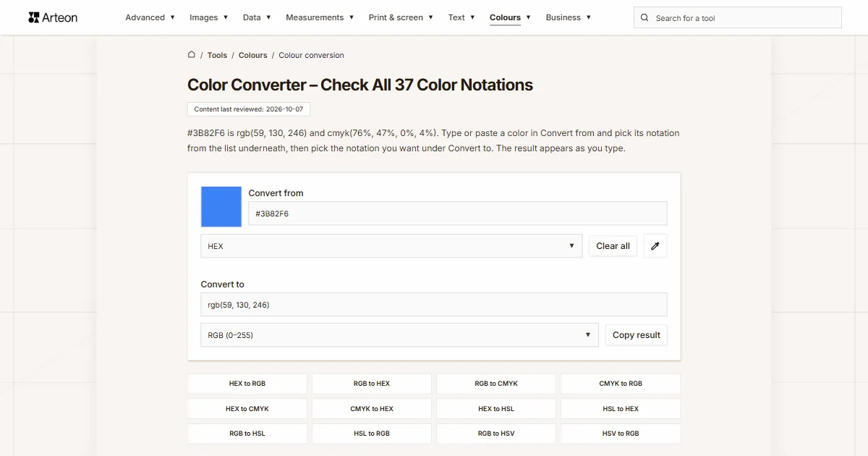Screen dimensions: 868x456
Task: Open the Colours menu
Action: click(x=510, y=17)
